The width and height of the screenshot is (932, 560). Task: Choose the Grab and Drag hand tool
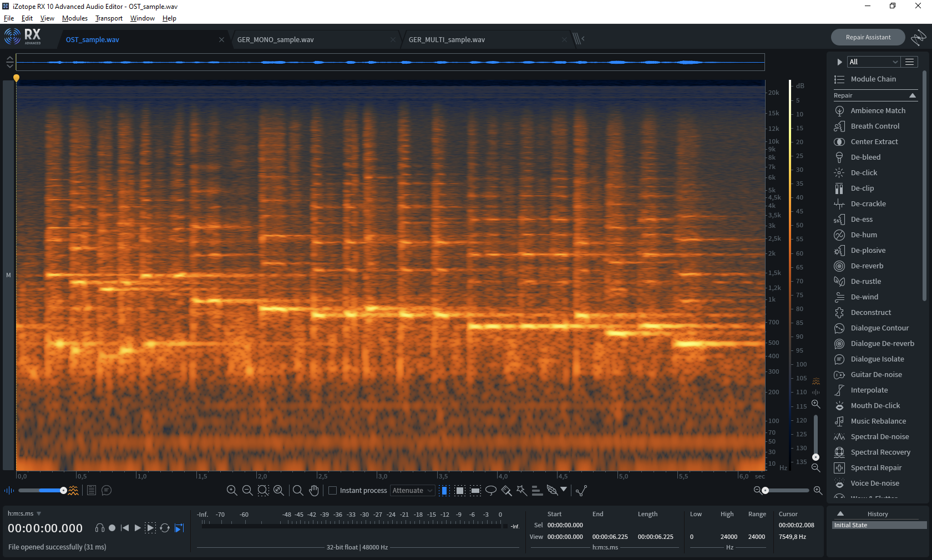click(x=314, y=490)
